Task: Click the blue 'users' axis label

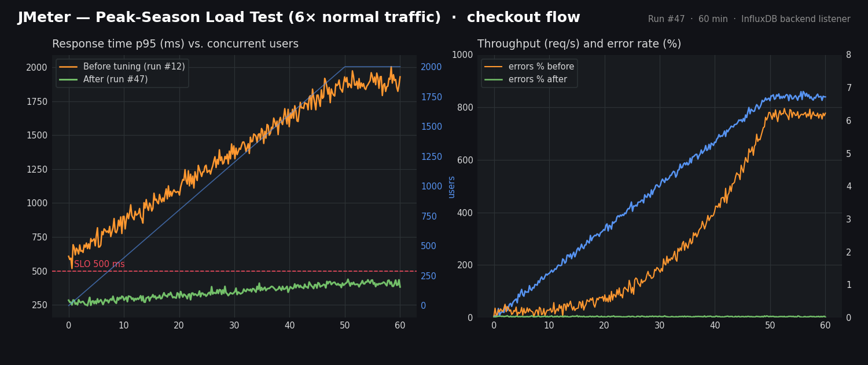Action: (451, 187)
